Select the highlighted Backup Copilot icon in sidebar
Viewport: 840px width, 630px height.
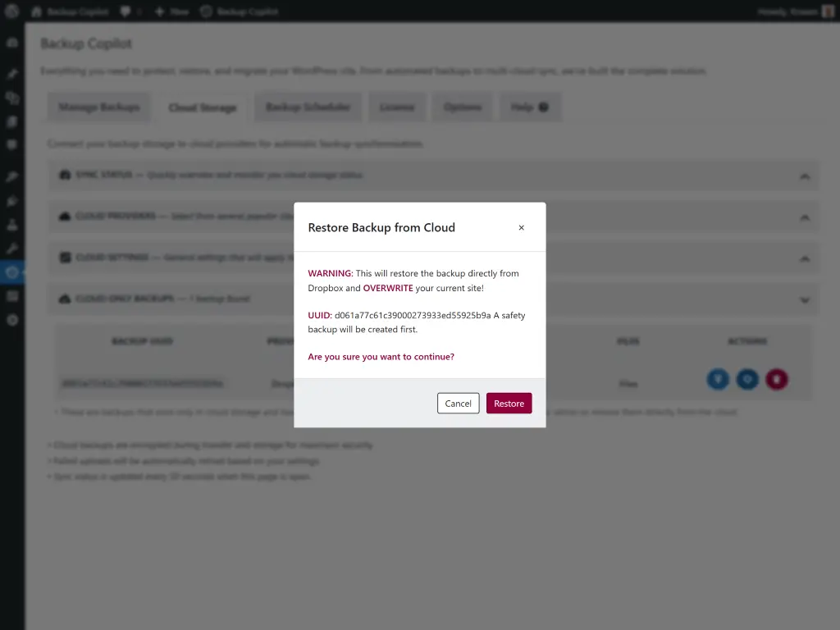(x=11, y=272)
